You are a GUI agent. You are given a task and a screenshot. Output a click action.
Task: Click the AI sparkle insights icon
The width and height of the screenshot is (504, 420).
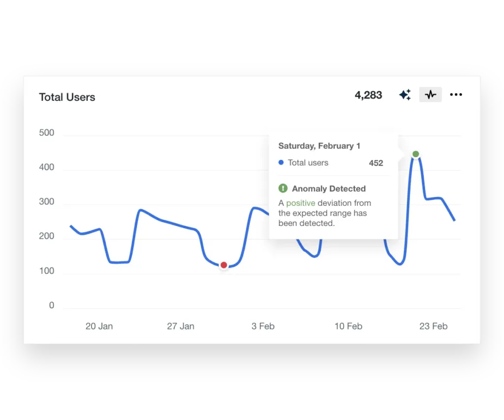click(x=405, y=95)
